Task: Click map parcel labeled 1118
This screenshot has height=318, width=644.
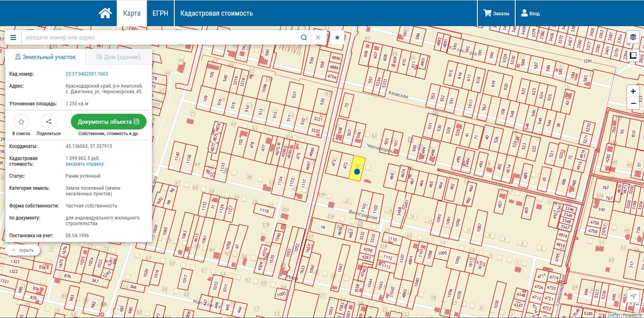Action: [264, 211]
